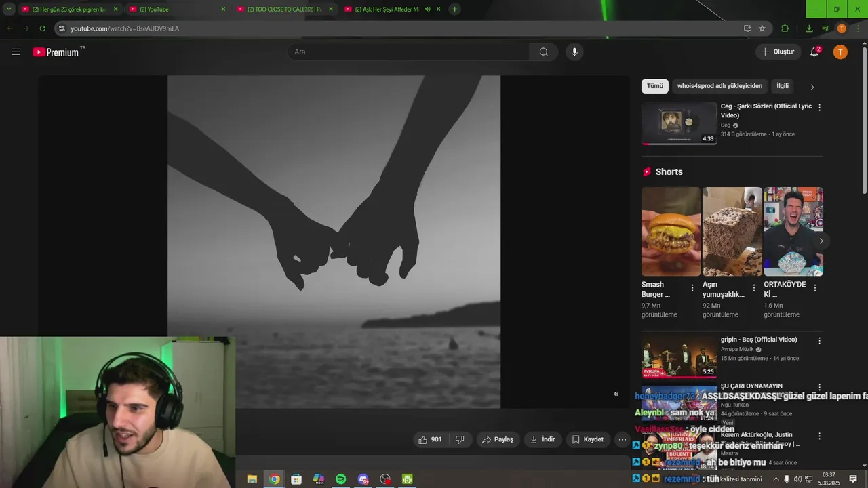The width and height of the screenshot is (868, 488).
Task: Click Chrome icon in the taskbar
Action: [x=274, y=479]
